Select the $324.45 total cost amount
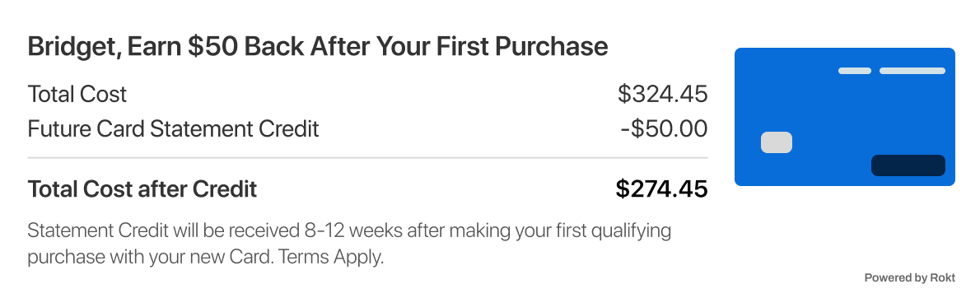Screen dimensions: 980x298 click(x=662, y=95)
